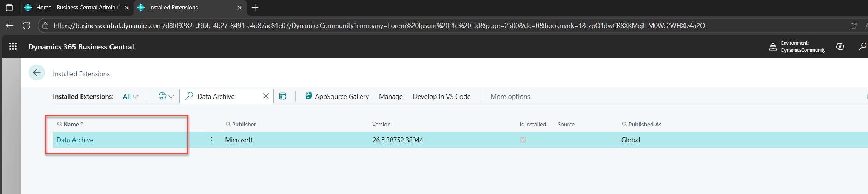Click the Version column header
Image resolution: width=868 pixels, height=194 pixels.
381,124
